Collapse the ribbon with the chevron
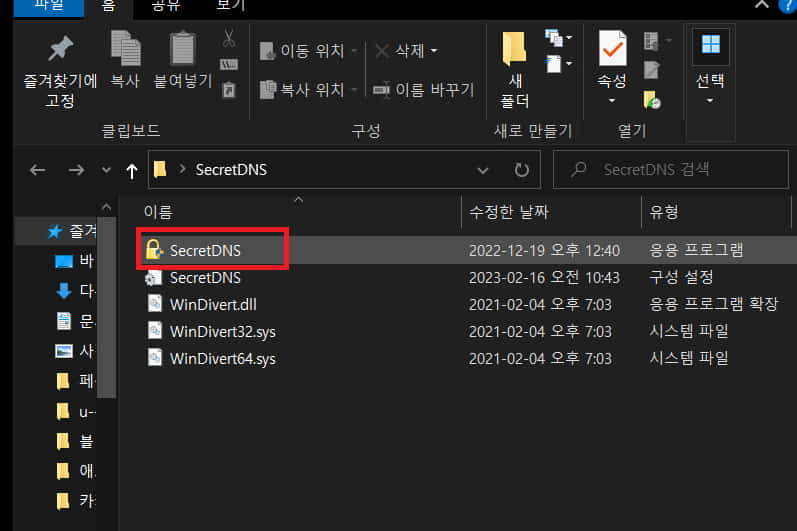The width and height of the screenshot is (797, 531). [761, 5]
